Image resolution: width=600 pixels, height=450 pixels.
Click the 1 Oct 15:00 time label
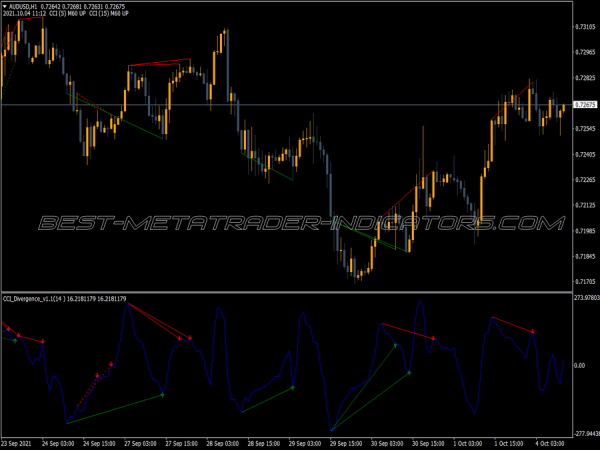tap(509, 443)
